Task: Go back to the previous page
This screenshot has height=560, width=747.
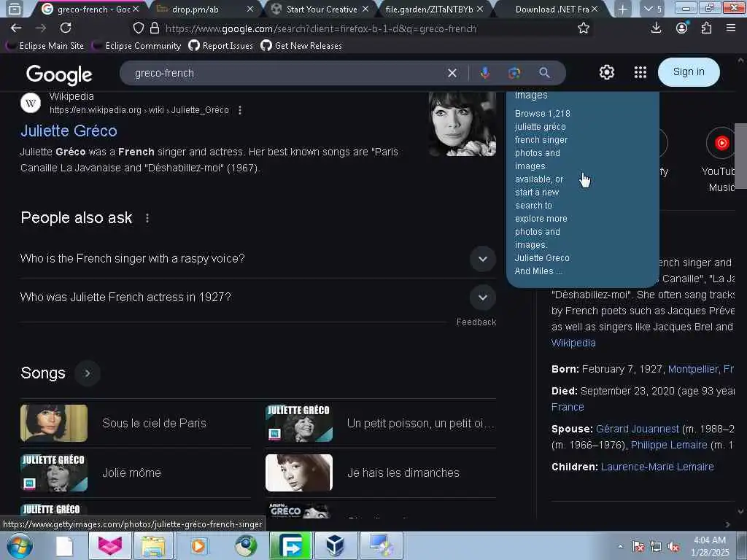Action: click(x=16, y=28)
